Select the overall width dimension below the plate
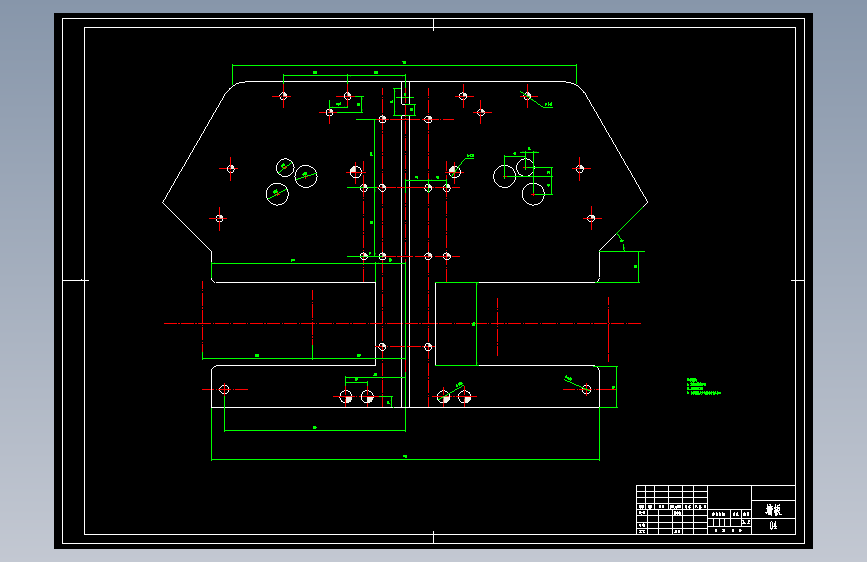The image size is (867, 562). click(x=405, y=459)
